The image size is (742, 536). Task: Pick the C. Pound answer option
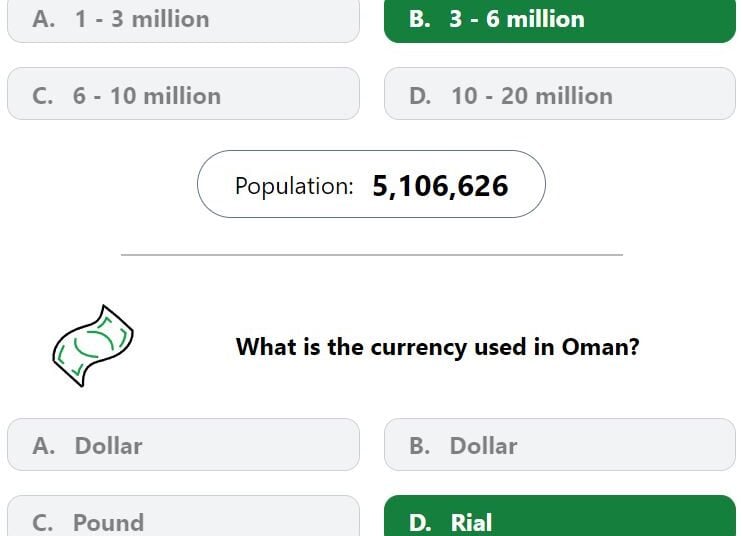[x=183, y=516]
